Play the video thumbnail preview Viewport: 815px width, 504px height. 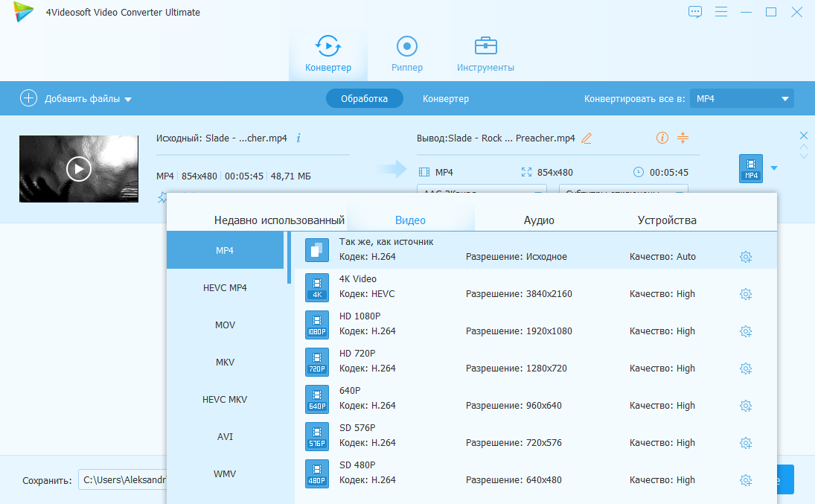point(78,169)
